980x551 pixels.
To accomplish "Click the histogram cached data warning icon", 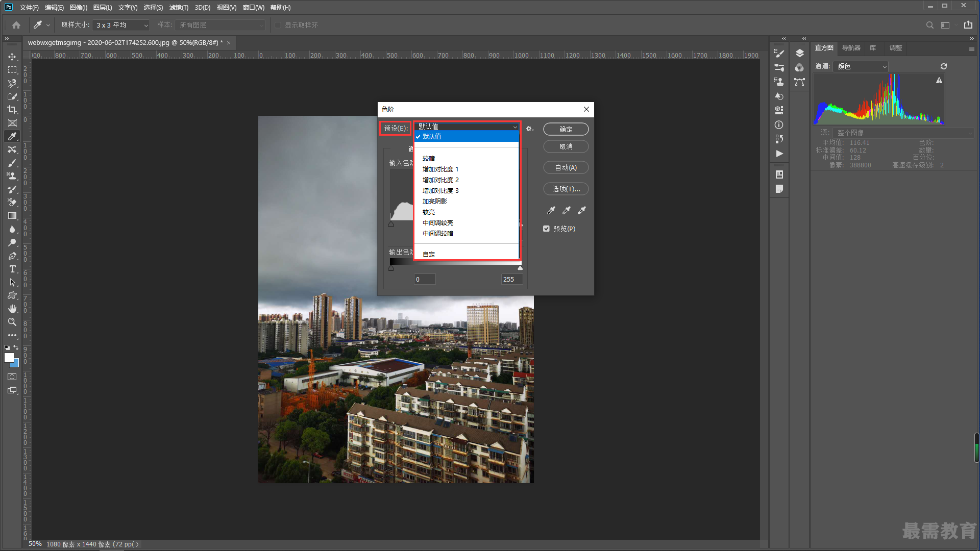I will pos(939,81).
